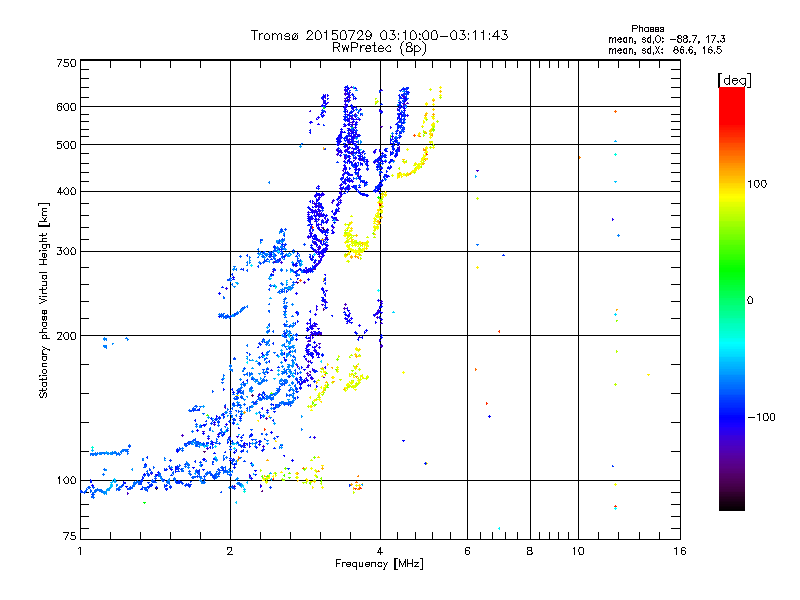800x600 pixels.
Task: Pick the black bottom of the phase colorbar
Action: pyautogui.click(x=732, y=503)
